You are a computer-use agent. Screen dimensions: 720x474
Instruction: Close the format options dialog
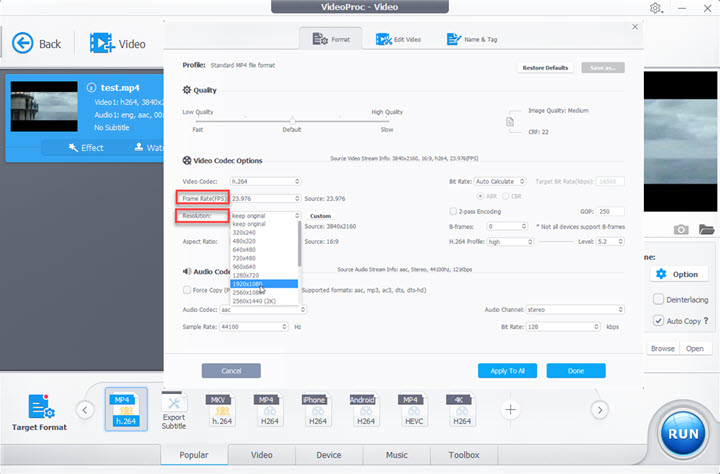pyautogui.click(x=635, y=27)
